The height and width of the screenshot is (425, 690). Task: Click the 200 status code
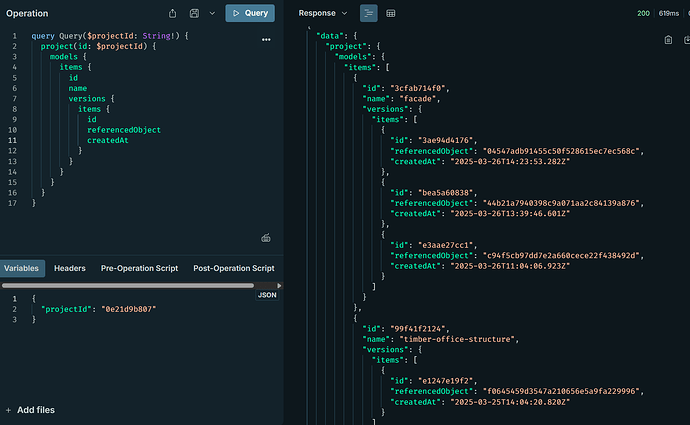point(643,13)
